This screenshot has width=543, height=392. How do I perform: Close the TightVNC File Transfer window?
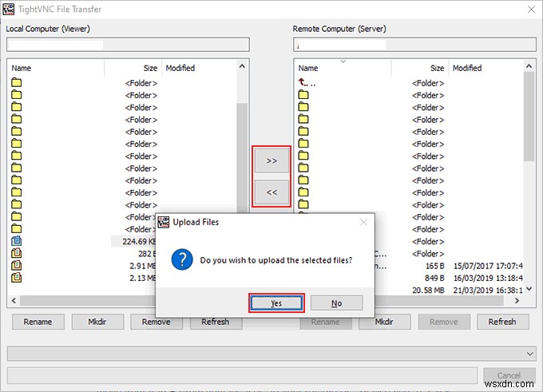(x=531, y=10)
